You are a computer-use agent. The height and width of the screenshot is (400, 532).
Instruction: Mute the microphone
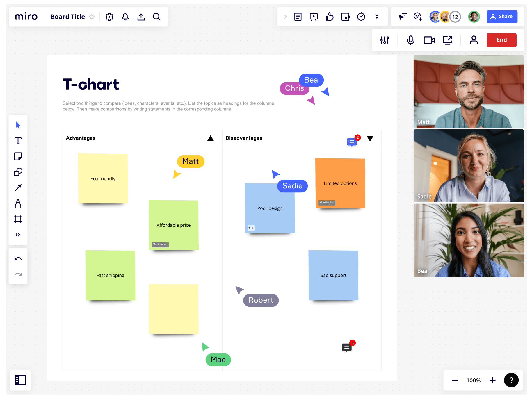(x=410, y=40)
